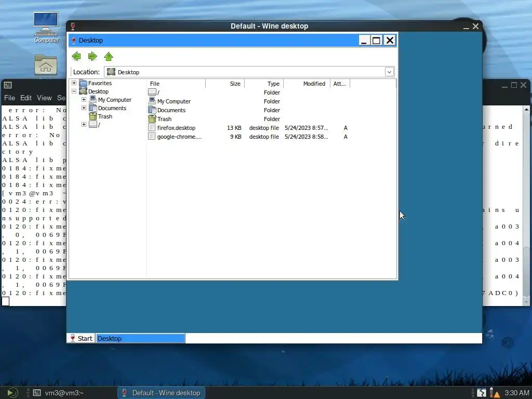This screenshot has height=399, width=532.
Task: Sort by the Size column header
Action: 225,84
